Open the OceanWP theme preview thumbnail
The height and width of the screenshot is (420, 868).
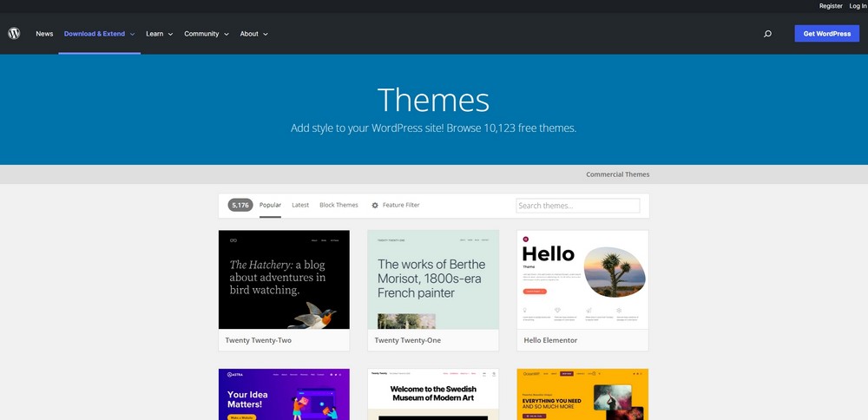[x=582, y=394]
